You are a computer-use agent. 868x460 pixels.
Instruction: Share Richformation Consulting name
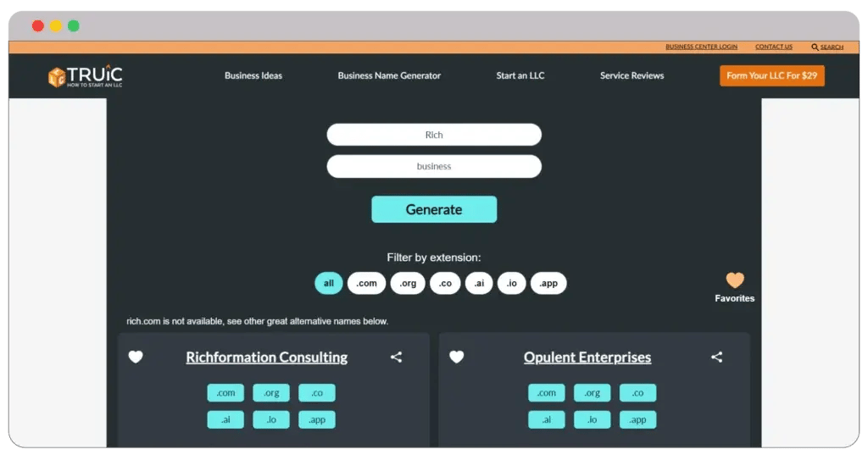396,357
